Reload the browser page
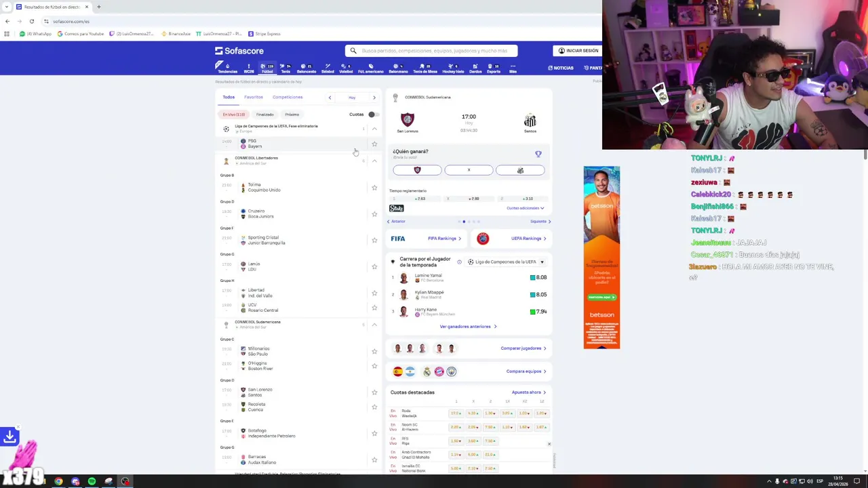 click(x=31, y=21)
